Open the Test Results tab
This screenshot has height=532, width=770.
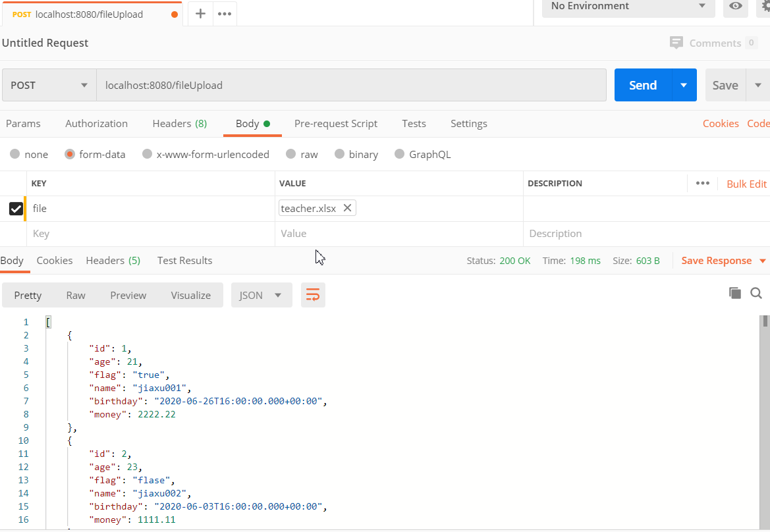184,261
